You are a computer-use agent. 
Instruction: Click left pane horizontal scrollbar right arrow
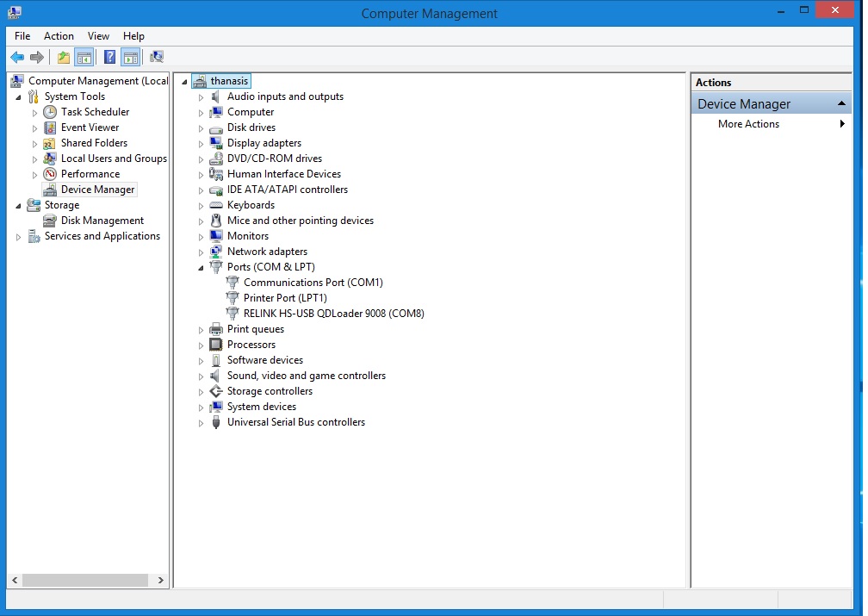tap(160, 581)
